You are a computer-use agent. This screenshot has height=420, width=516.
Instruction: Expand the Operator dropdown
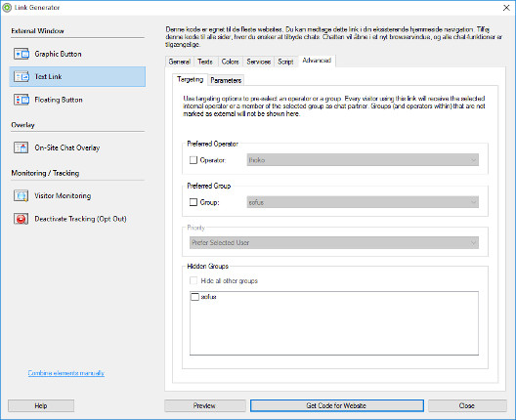tap(363, 160)
